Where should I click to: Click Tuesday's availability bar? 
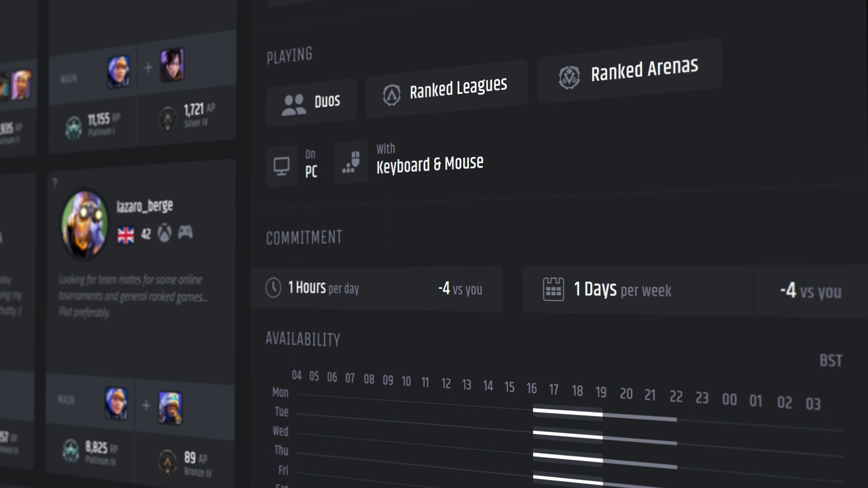pos(568,412)
